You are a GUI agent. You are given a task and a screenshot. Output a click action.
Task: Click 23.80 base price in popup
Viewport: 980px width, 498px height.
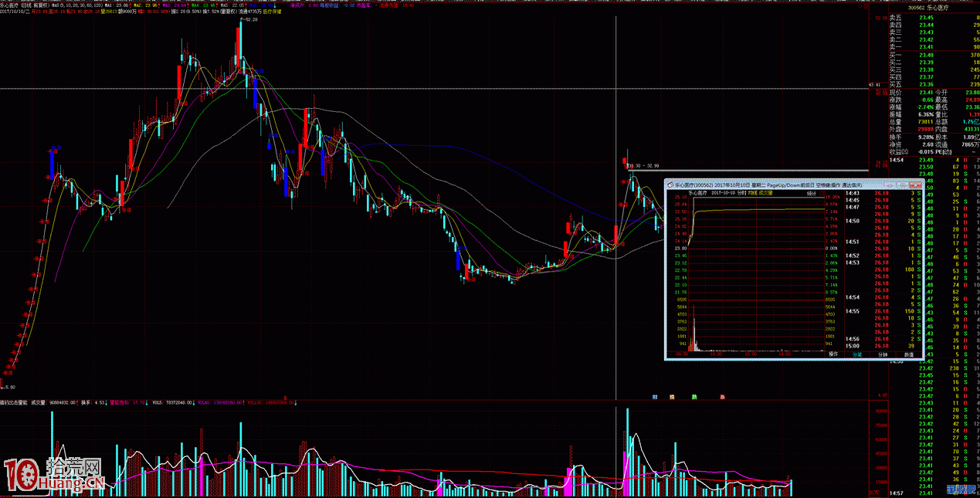tap(680, 248)
